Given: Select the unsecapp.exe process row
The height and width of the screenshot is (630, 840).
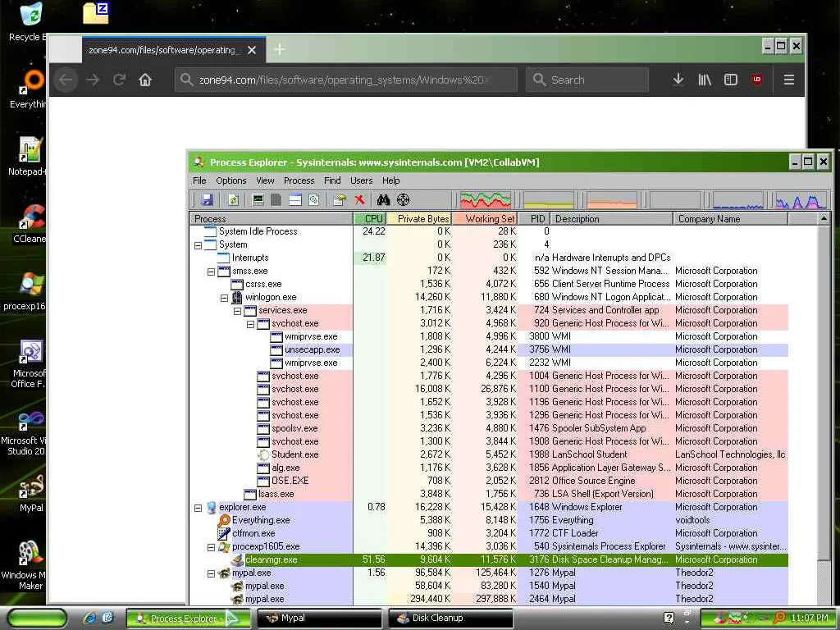Looking at the screenshot, I should [489, 349].
